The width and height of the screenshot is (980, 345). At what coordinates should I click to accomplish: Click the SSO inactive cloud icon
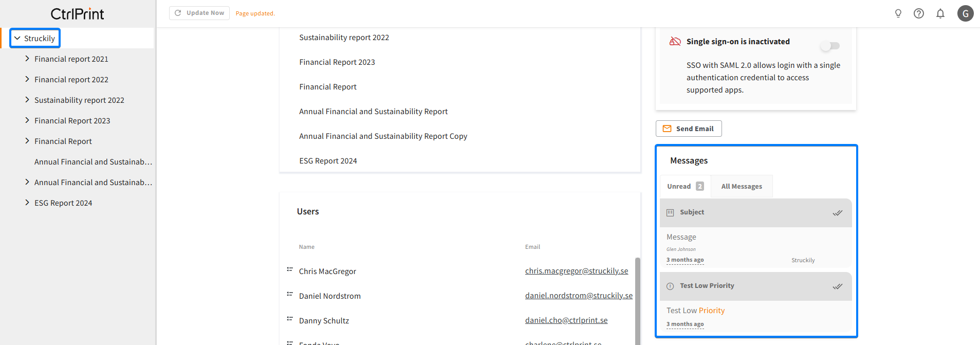(675, 41)
